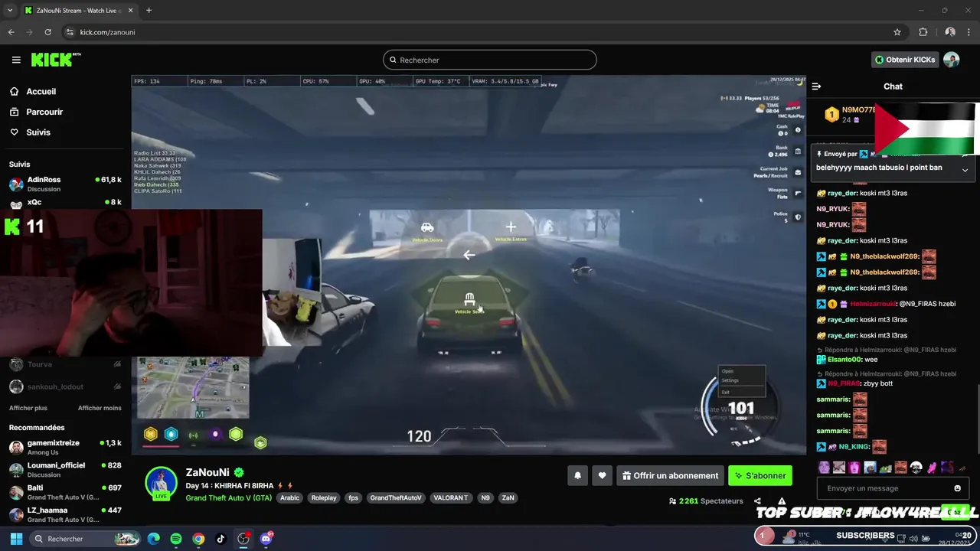The height and width of the screenshot is (551, 980).
Task: Open a new browser tab
Action: [149, 10]
